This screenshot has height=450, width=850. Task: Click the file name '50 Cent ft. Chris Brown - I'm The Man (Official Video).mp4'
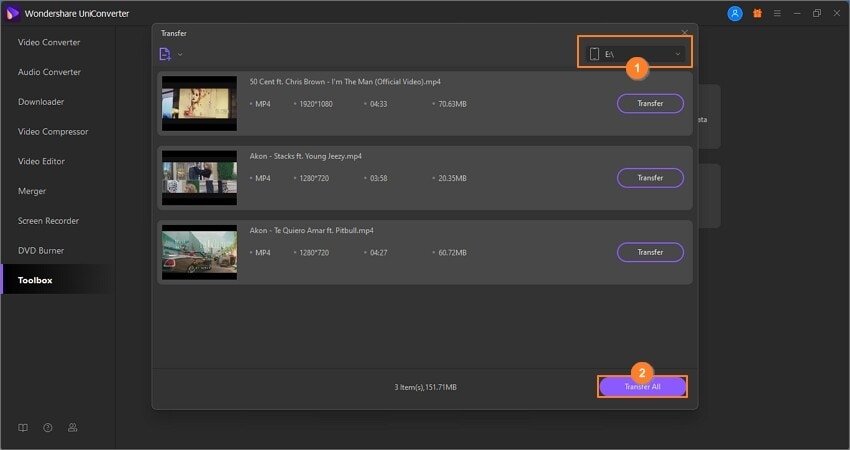(345, 82)
